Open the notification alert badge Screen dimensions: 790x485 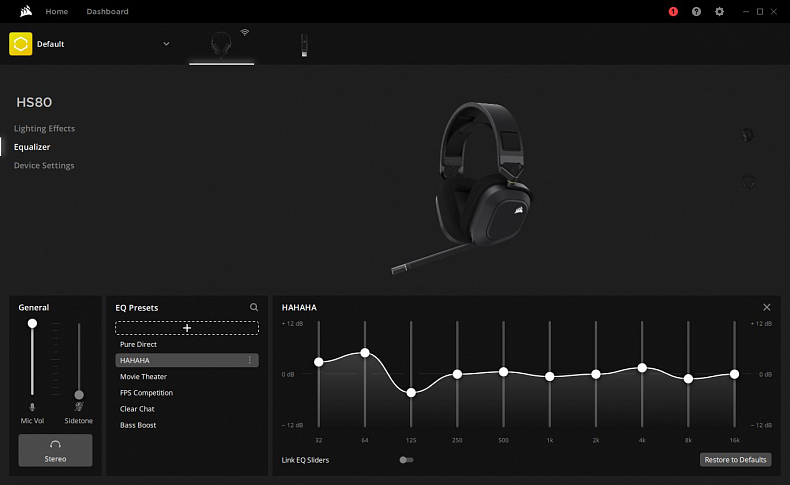[673, 12]
